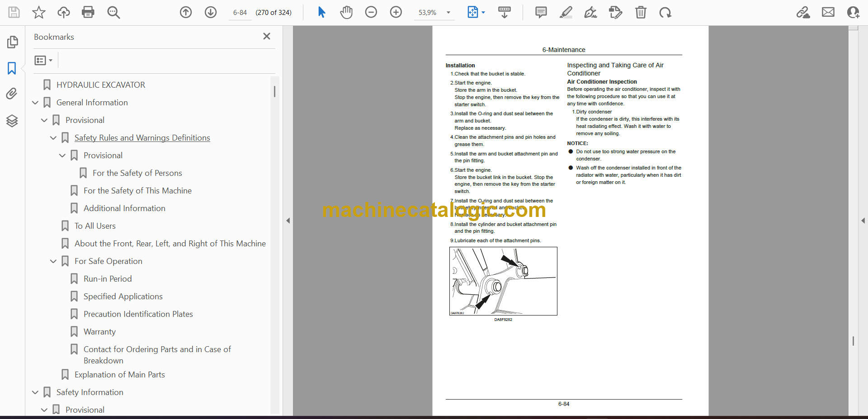The image size is (868, 419).
Task: Send file by email
Action: pos(828,12)
